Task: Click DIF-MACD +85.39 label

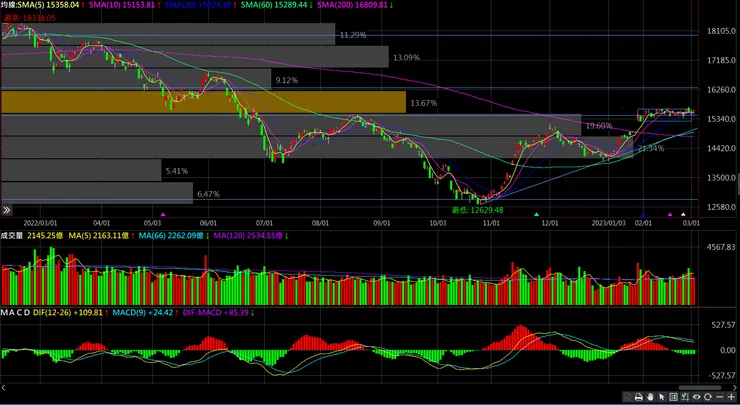Action: coord(215,312)
